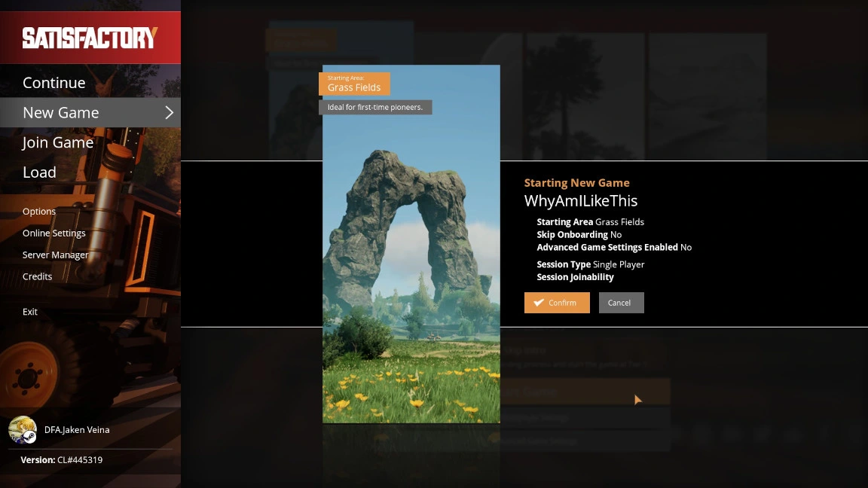The image size is (868, 488).
Task: Confirm starting the new game
Action: [x=557, y=303]
